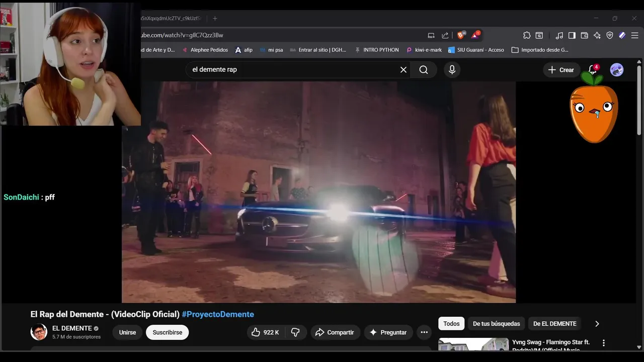
Task: Open more actions three-dot menu below video
Action: [x=424, y=332]
